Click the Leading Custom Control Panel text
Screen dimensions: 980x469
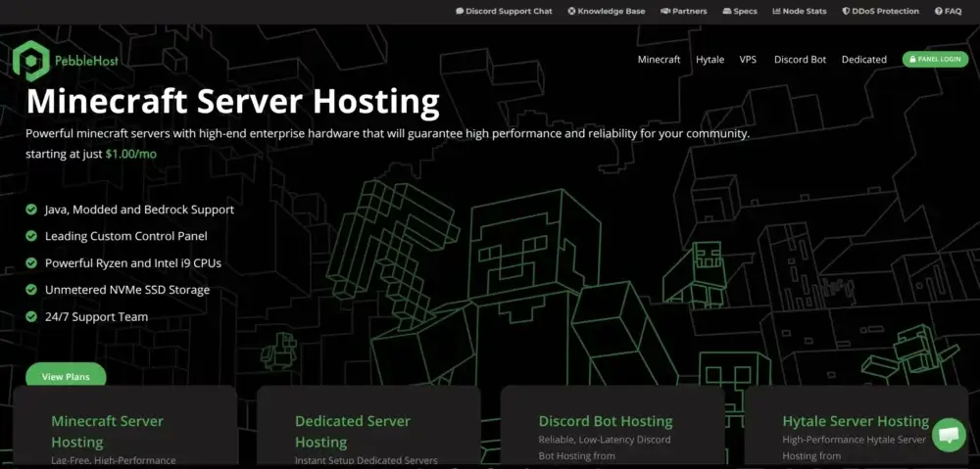125,237
